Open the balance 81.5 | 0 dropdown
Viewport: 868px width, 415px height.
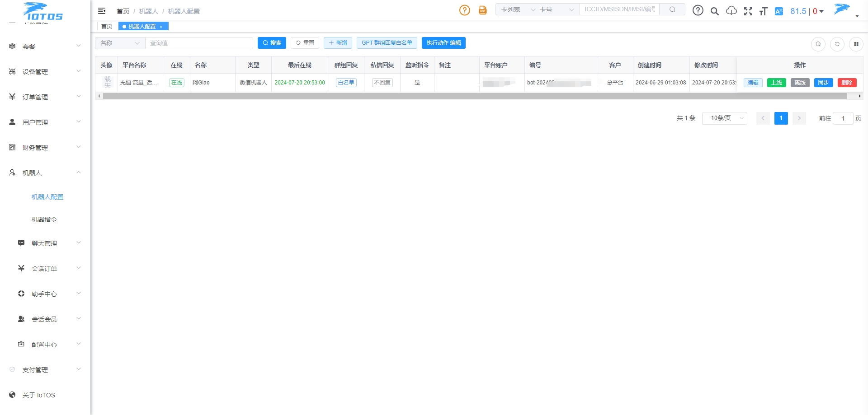pos(807,11)
